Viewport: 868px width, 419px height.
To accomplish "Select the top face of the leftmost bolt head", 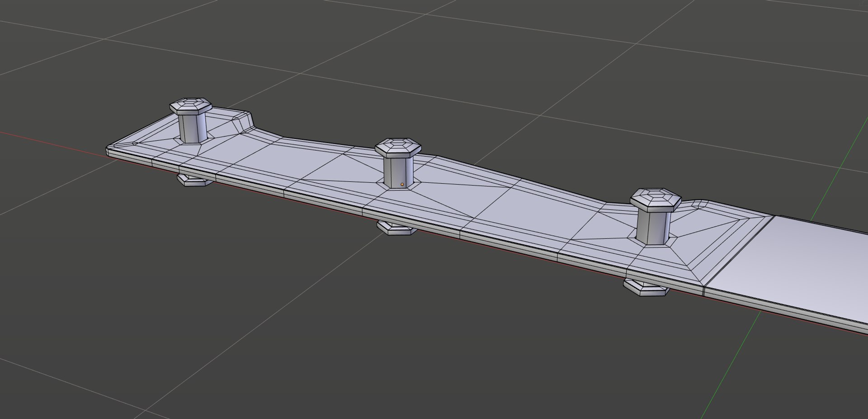I will coord(191,103).
